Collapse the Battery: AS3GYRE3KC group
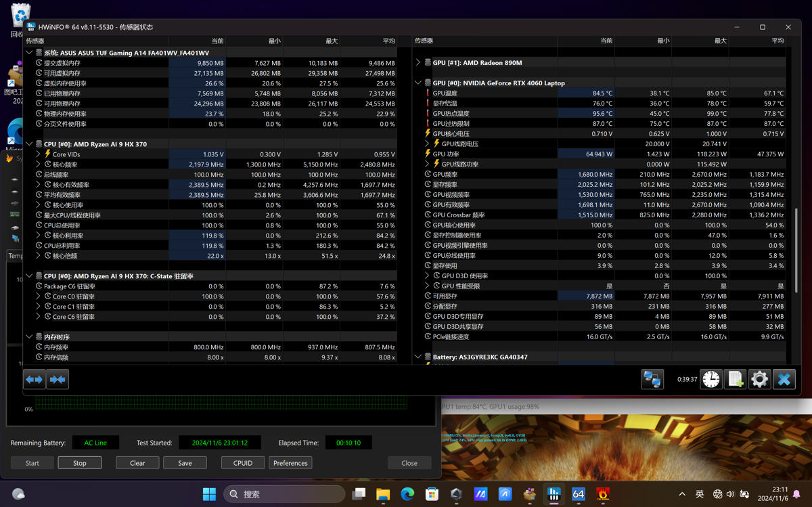812x507 pixels. pos(418,357)
